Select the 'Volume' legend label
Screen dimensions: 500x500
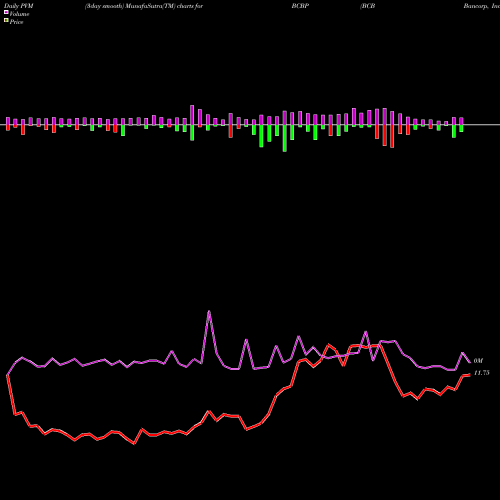(x=19, y=14)
